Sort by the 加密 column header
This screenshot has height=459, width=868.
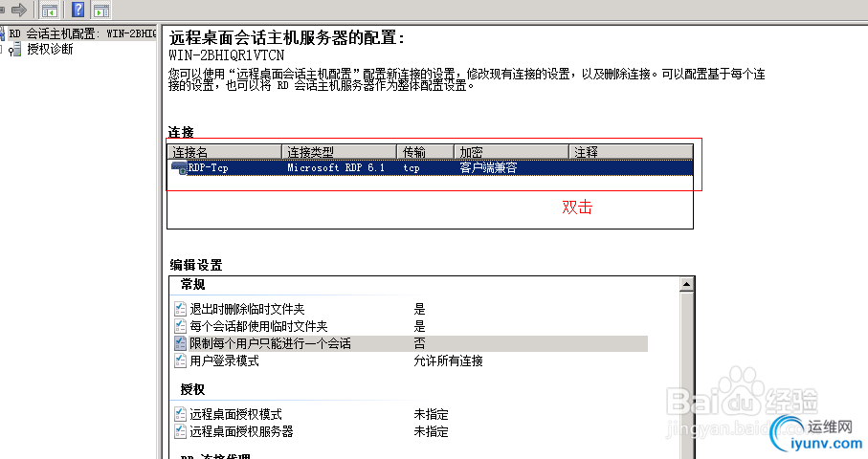pyautogui.click(x=511, y=151)
